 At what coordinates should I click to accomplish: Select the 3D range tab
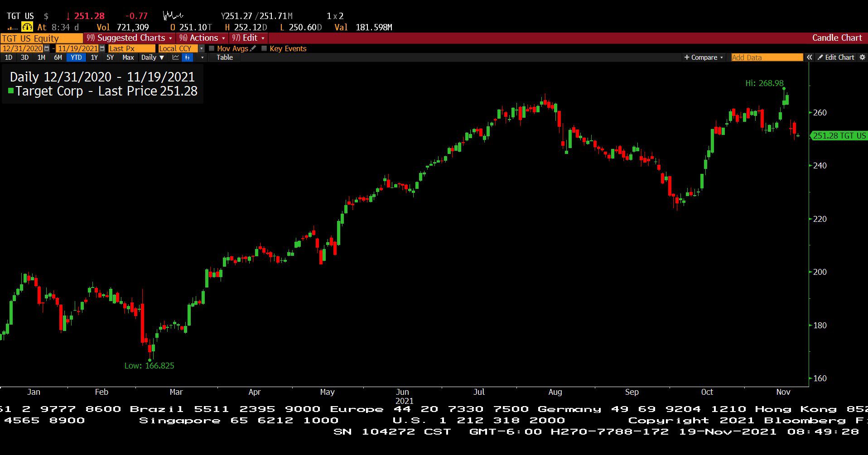25,57
